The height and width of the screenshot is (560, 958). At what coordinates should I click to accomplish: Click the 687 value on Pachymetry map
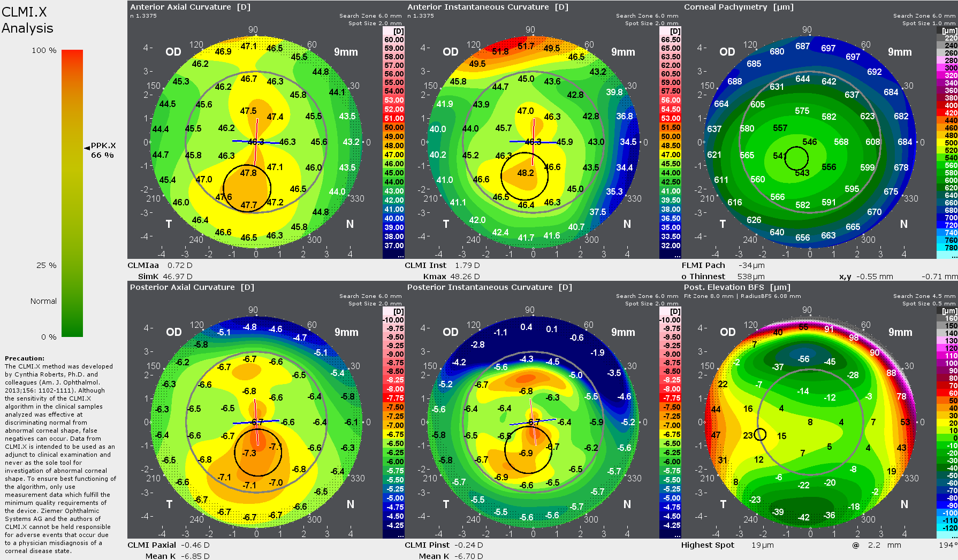click(x=802, y=47)
